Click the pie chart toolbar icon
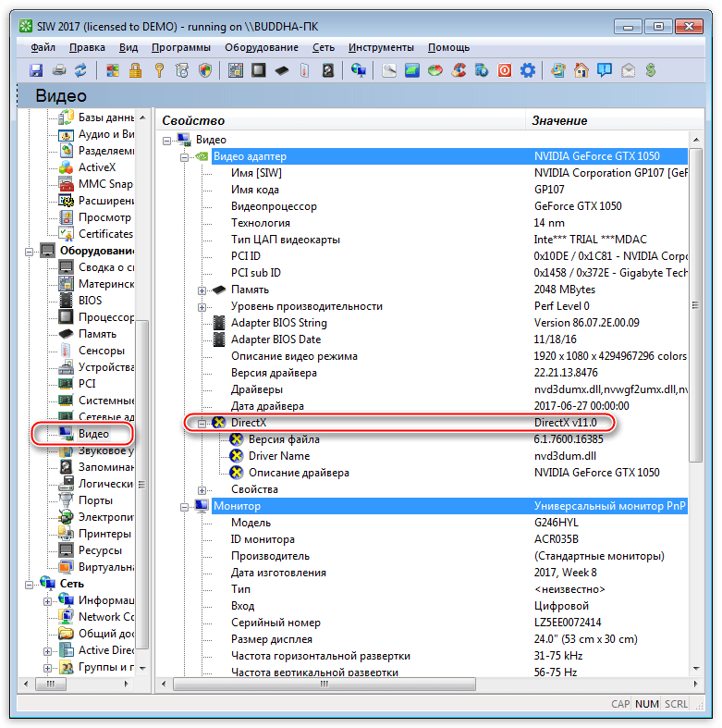The height and width of the screenshot is (728, 722). coord(434,70)
